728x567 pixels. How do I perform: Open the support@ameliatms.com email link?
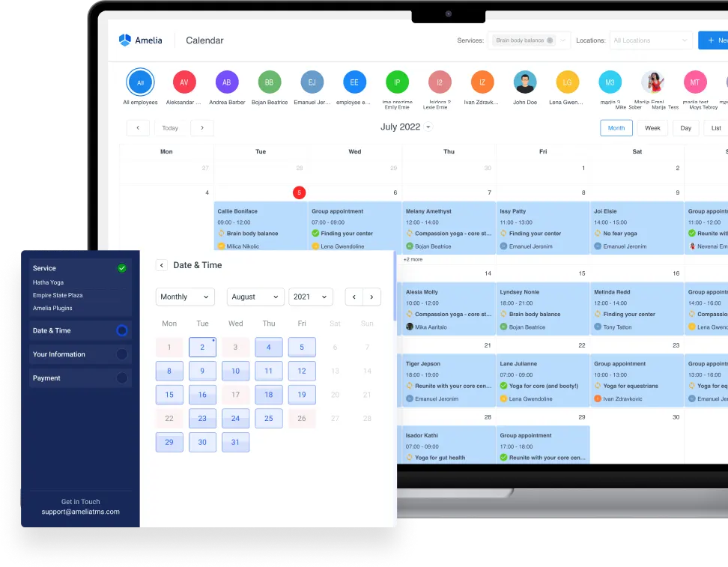[x=80, y=512]
